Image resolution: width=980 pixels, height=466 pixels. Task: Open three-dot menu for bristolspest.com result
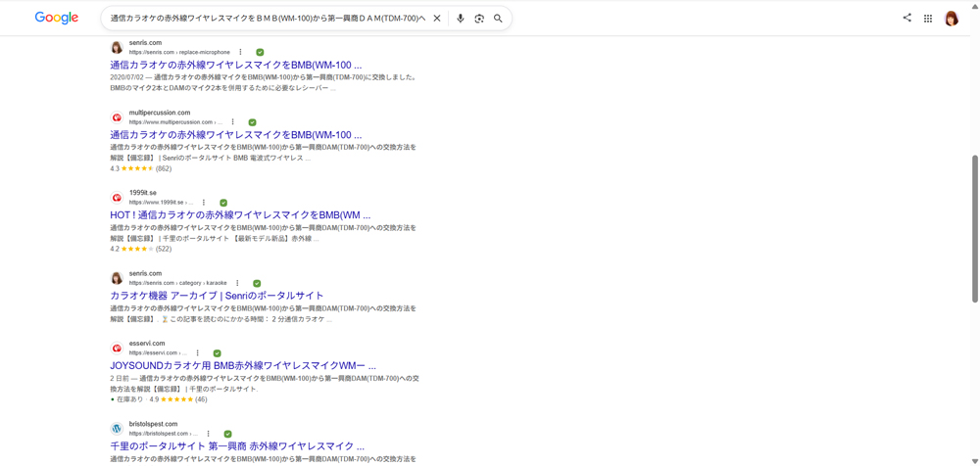pyautogui.click(x=208, y=433)
